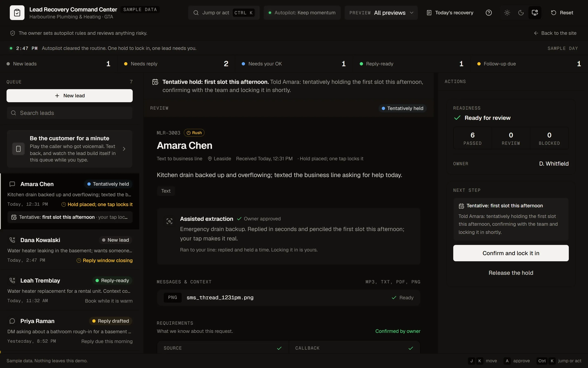
Task: Filter by Needs your OK tab
Action: pyautogui.click(x=294, y=64)
